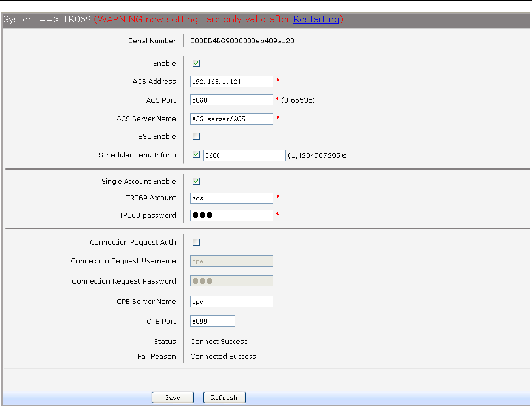
Task: Click the disabled Connection Request Password field
Action: point(231,281)
